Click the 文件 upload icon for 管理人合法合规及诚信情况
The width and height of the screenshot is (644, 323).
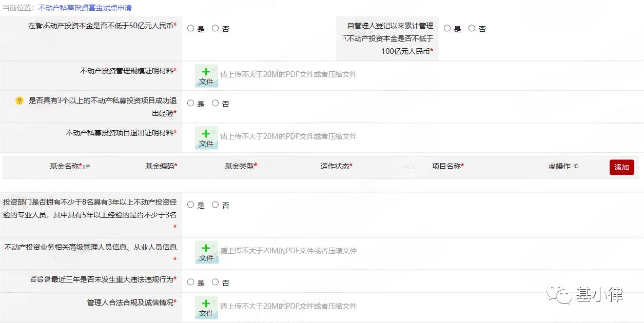[206, 306]
